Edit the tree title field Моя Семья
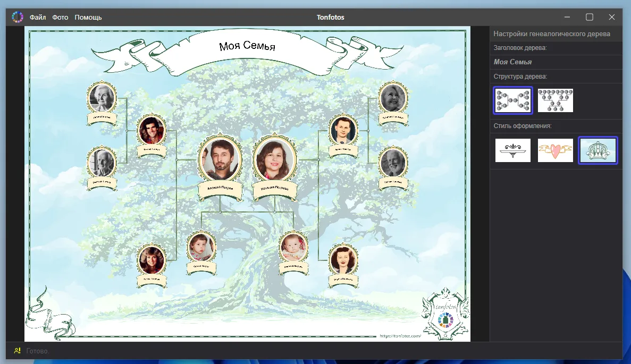Viewport: 631px width, 364px height. click(x=553, y=62)
